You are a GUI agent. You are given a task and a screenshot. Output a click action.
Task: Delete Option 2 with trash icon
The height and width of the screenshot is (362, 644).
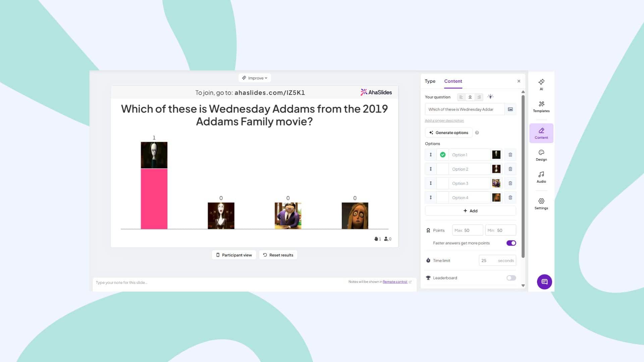coord(510,169)
